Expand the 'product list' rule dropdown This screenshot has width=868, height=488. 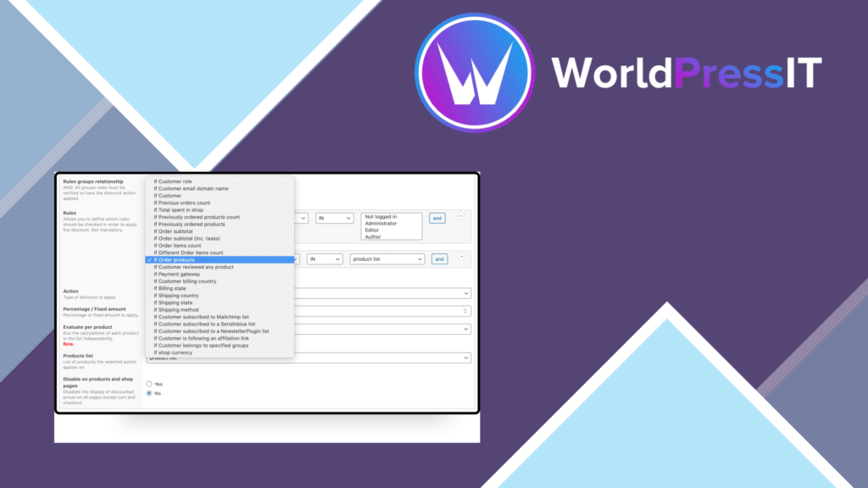pyautogui.click(x=387, y=259)
